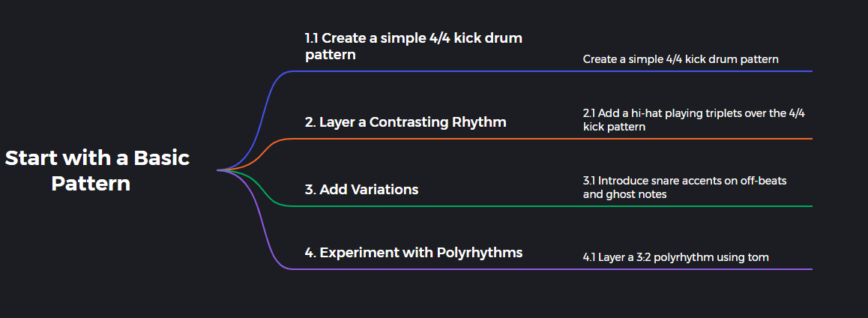This screenshot has height=318, width=868.
Task: Select leaf note 'Create a simple 4/4 kick drum pattern'
Action: pyautogui.click(x=681, y=58)
